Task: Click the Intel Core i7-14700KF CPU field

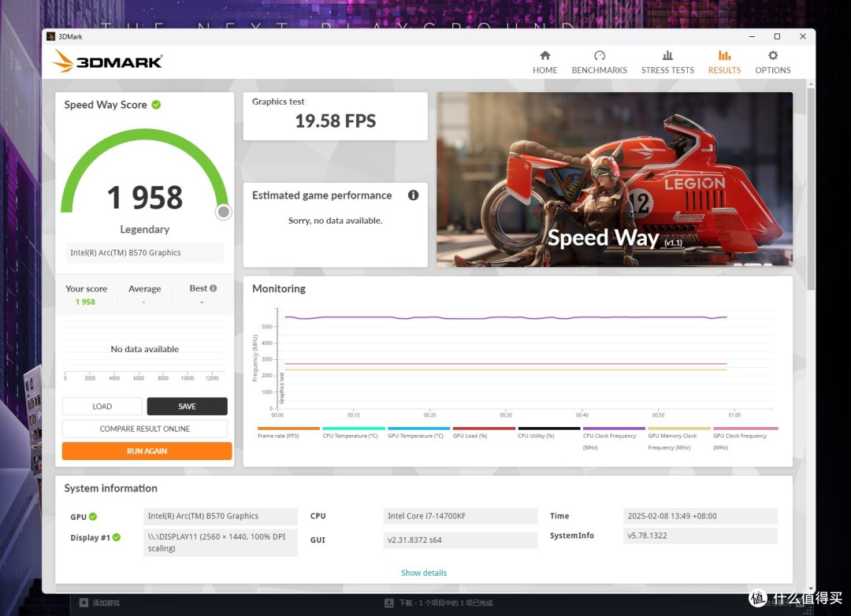Action: (x=460, y=516)
